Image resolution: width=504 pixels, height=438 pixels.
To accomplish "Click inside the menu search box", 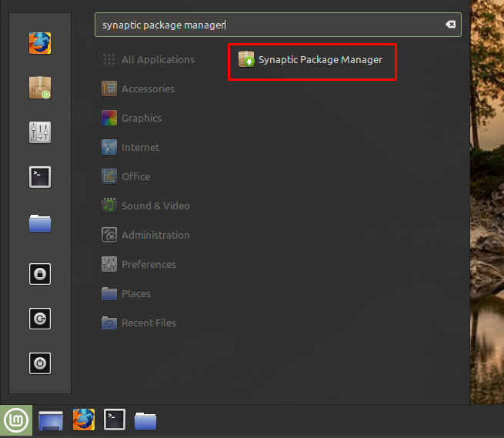I will [x=278, y=25].
